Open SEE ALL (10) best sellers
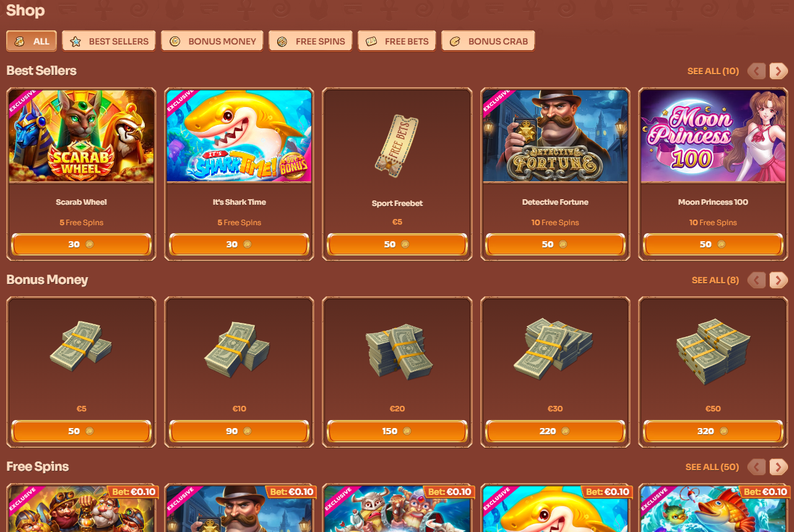 713,71
